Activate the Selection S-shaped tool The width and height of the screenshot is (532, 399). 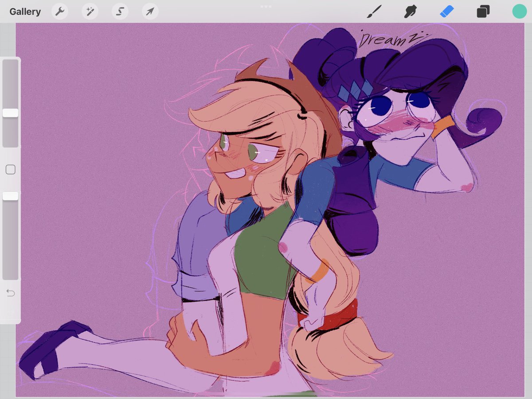120,12
